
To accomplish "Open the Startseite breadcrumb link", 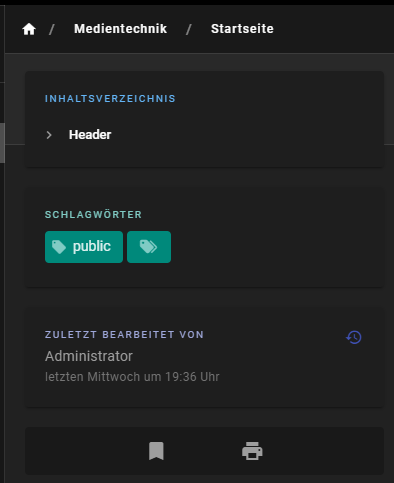I will click(242, 29).
